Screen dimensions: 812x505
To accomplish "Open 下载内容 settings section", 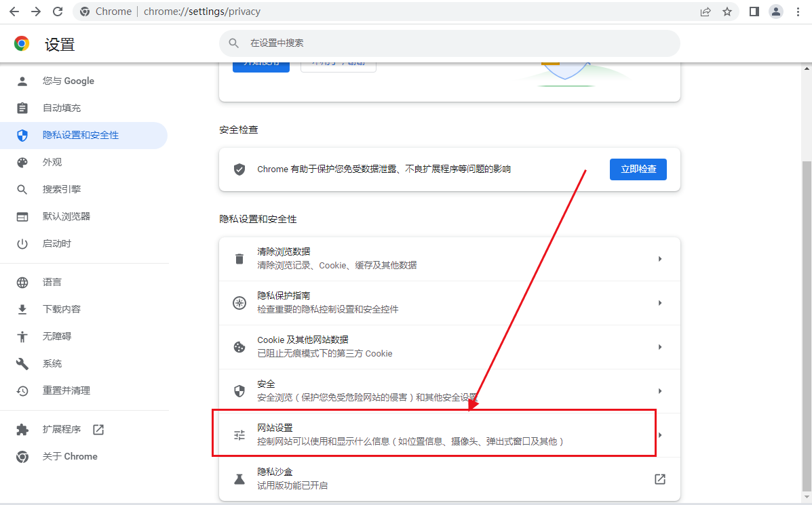I will [84, 309].
